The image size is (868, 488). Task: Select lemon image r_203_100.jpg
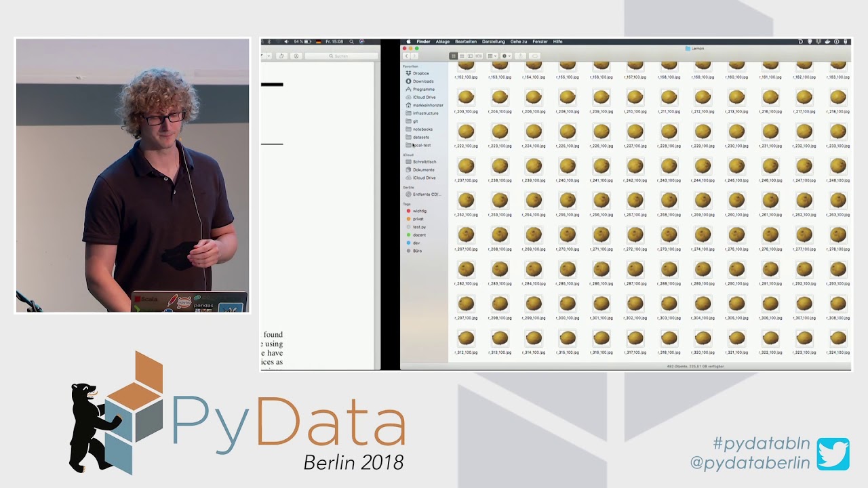(466, 98)
